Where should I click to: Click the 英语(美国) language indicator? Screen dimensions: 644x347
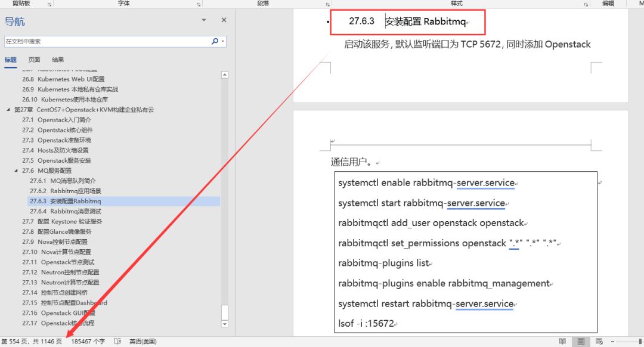143,342
